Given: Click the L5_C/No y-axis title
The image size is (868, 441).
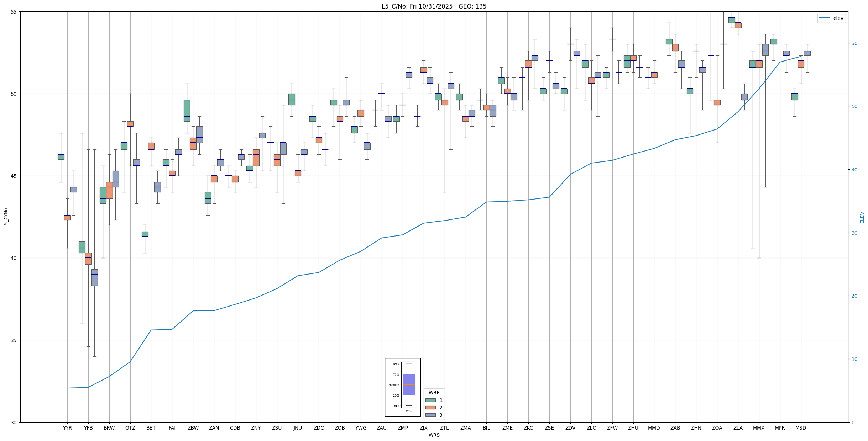Looking at the screenshot, I should (x=6, y=217).
